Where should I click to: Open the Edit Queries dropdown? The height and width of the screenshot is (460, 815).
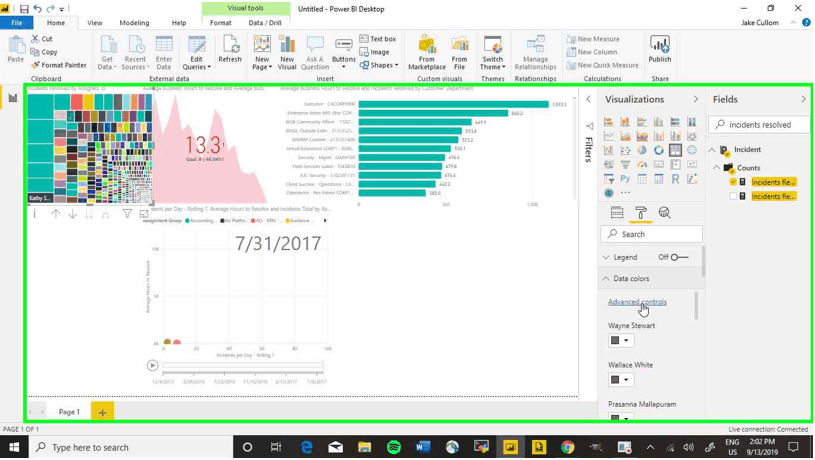pos(196,52)
